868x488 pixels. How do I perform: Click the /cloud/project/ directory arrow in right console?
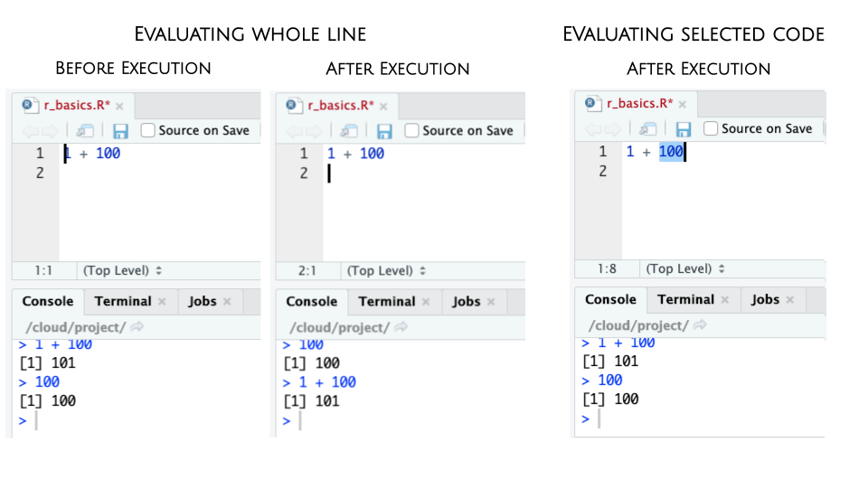(x=700, y=324)
